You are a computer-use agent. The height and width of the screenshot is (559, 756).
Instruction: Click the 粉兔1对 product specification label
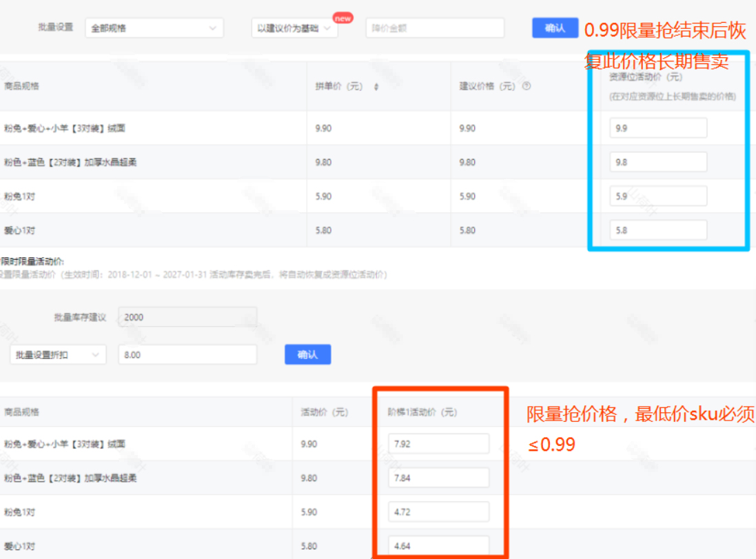tap(21, 195)
